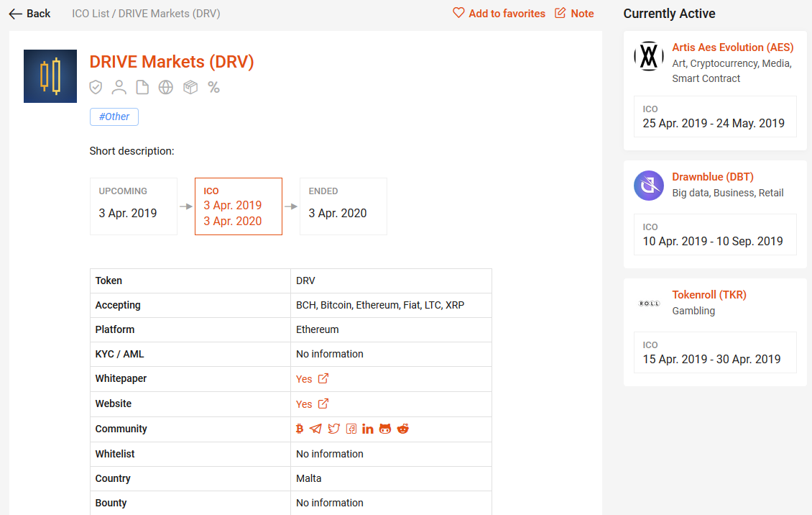Click the 'DRV' token value cell
The width and height of the screenshot is (812, 515).
[x=391, y=281]
